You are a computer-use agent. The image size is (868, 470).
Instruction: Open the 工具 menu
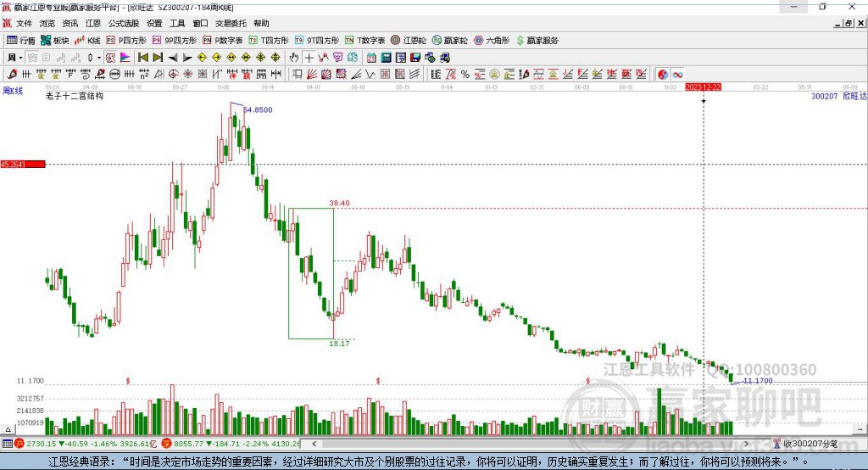tap(177, 23)
